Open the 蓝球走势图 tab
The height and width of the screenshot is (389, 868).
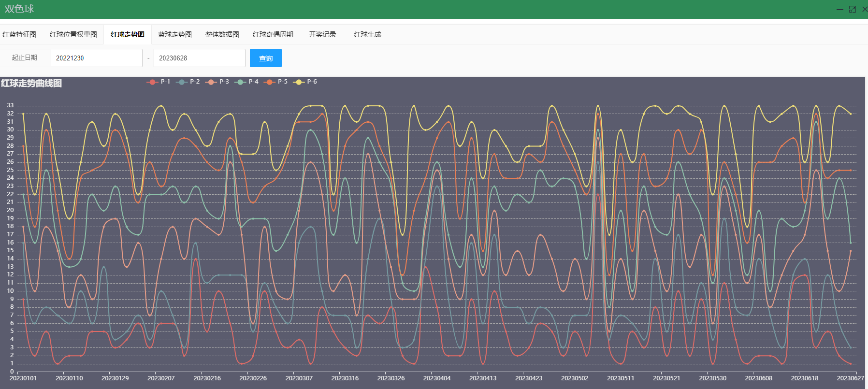(x=175, y=34)
